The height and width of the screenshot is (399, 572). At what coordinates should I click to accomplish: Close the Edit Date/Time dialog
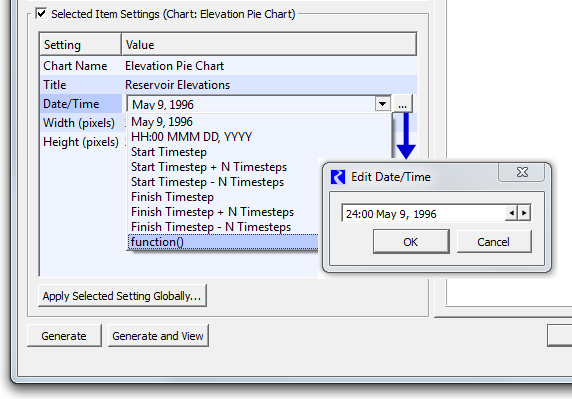[522, 172]
